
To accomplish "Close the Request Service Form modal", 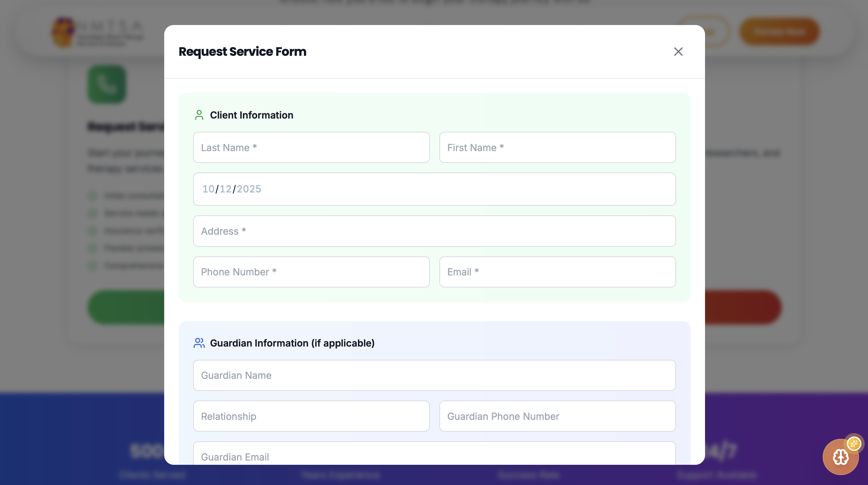I will click(678, 52).
